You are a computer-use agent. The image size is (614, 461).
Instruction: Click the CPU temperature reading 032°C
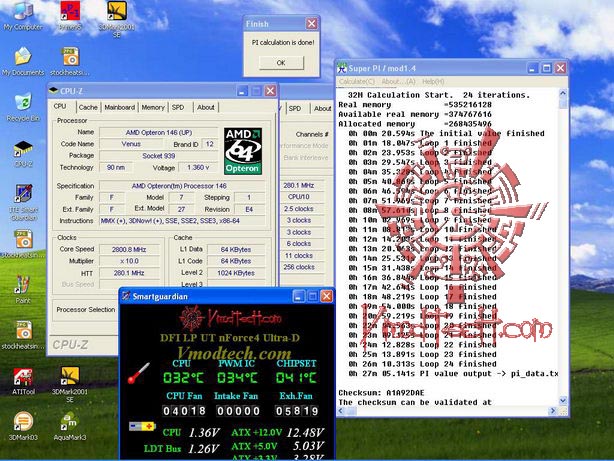[183, 378]
